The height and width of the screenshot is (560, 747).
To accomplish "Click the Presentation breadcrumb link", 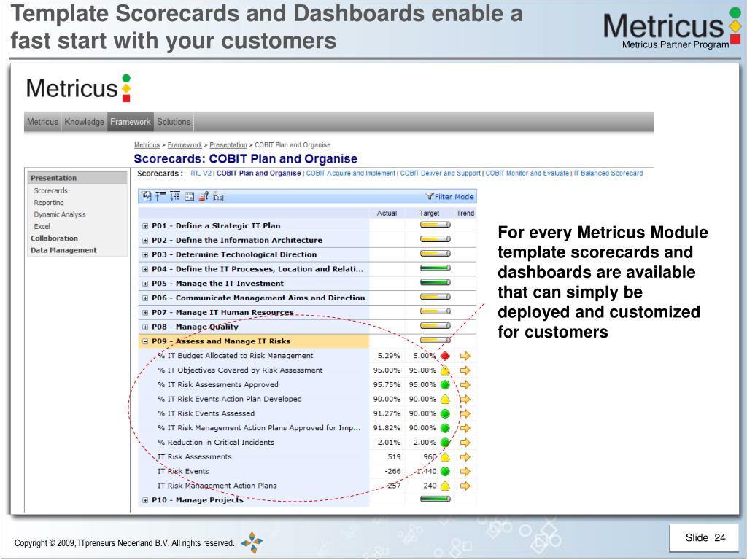I will pos(228,145).
